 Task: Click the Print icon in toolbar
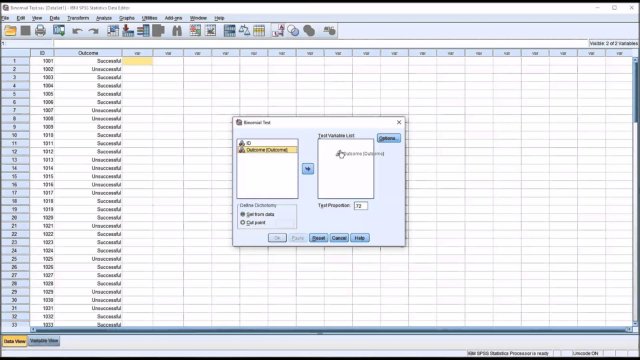pos(40,31)
